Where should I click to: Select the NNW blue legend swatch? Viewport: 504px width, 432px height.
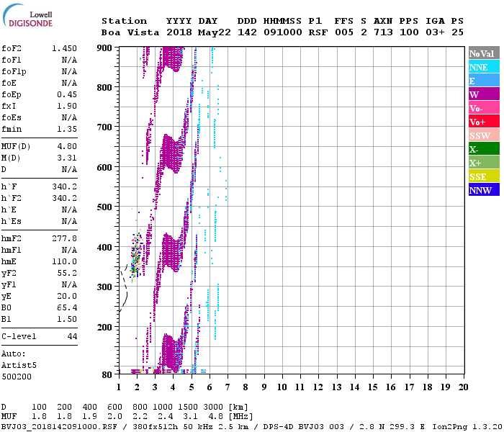click(484, 190)
